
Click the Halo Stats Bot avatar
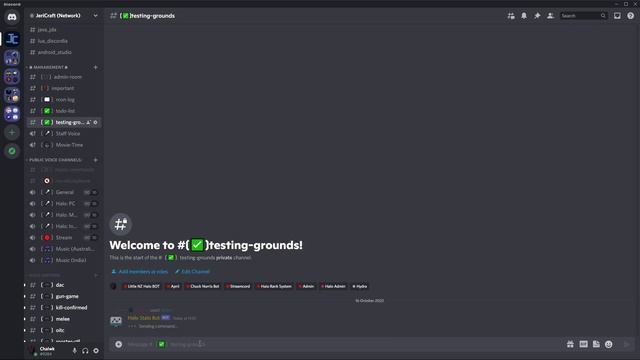(x=116, y=321)
